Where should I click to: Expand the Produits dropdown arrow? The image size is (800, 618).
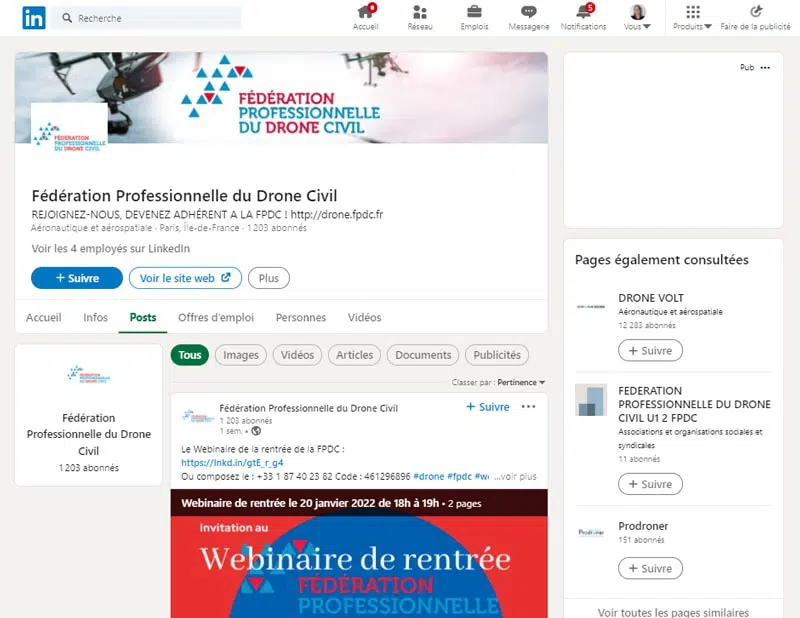click(x=708, y=27)
